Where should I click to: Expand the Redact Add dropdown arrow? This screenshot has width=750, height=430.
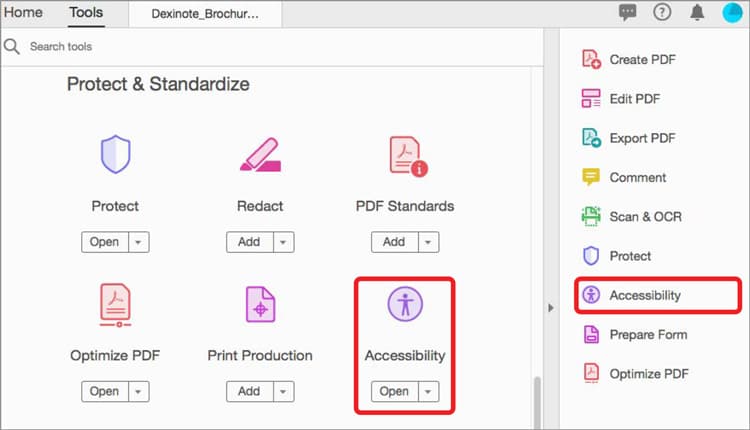283,242
